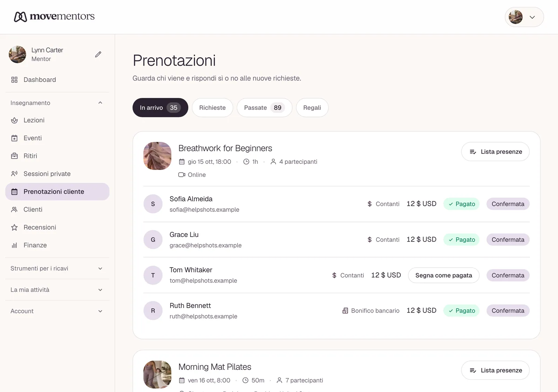The width and height of the screenshot is (558, 392).
Task: Click the Recensioni star icon
Action: [14, 228]
